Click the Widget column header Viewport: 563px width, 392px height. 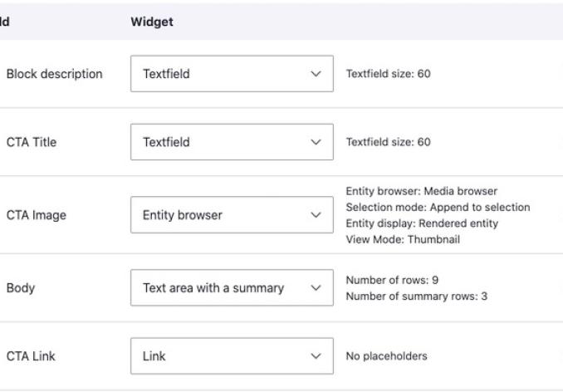(x=152, y=22)
